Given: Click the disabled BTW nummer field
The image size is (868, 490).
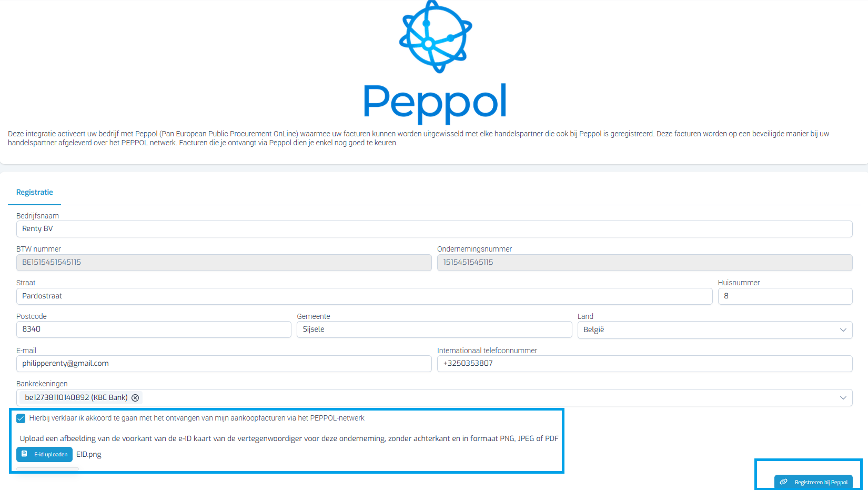Looking at the screenshot, I should [x=224, y=263].
